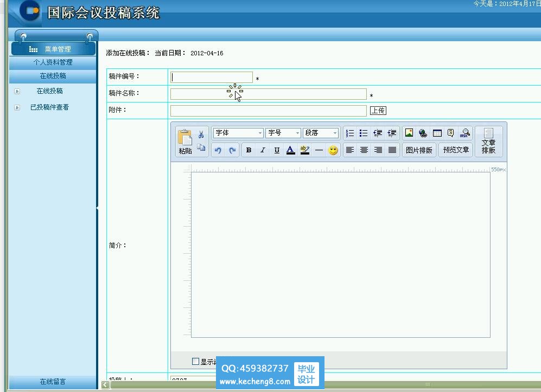This screenshot has height=392, width=541.
Task: Align text to the left
Action: tap(350, 150)
